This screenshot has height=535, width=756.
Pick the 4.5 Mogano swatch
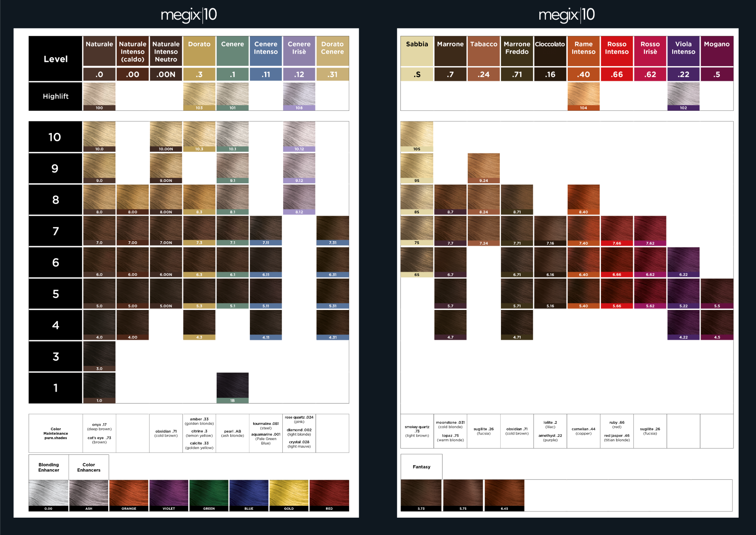pyautogui.click(x=717, y=325)
